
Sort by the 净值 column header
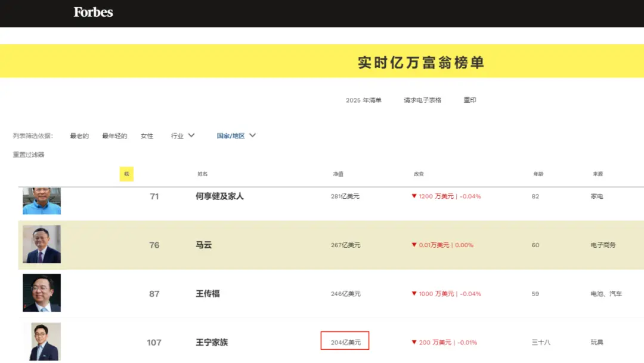338,174
